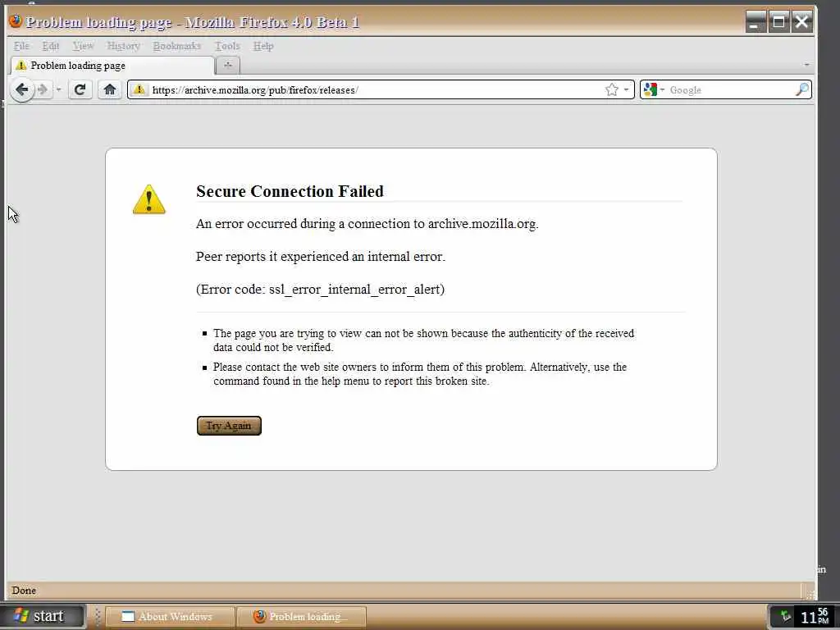
Task: Close the Firefox window
Action: (802, 22)
